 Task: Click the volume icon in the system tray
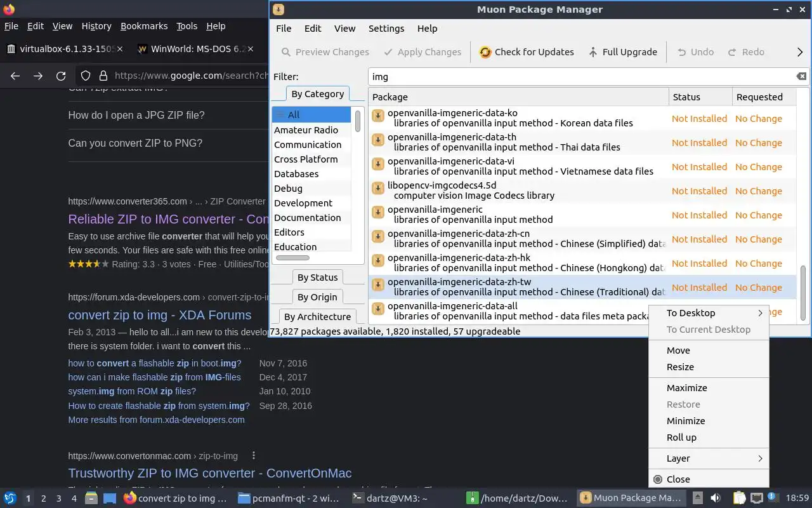716,498
